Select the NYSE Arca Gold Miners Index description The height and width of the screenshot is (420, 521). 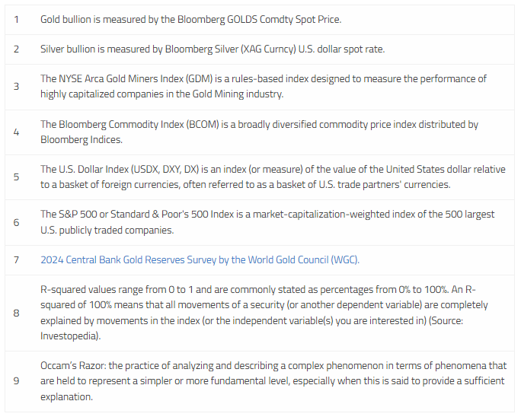point(264,79)
